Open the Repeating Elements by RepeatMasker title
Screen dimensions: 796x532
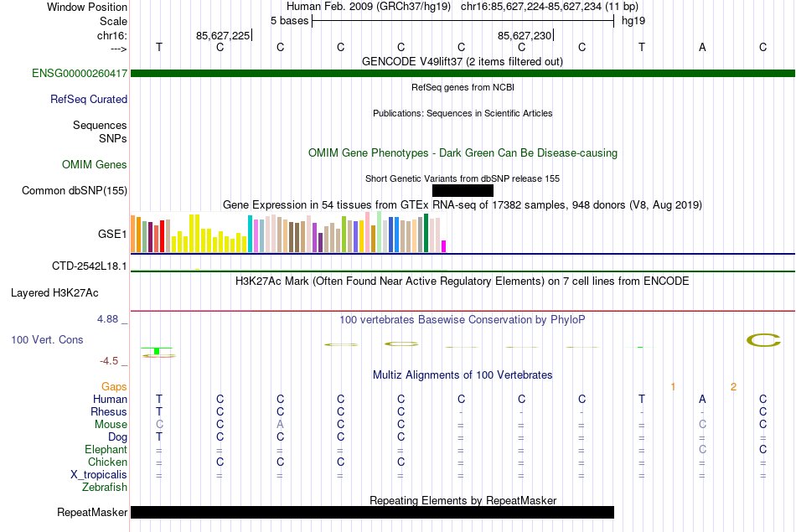pos(463,500)
